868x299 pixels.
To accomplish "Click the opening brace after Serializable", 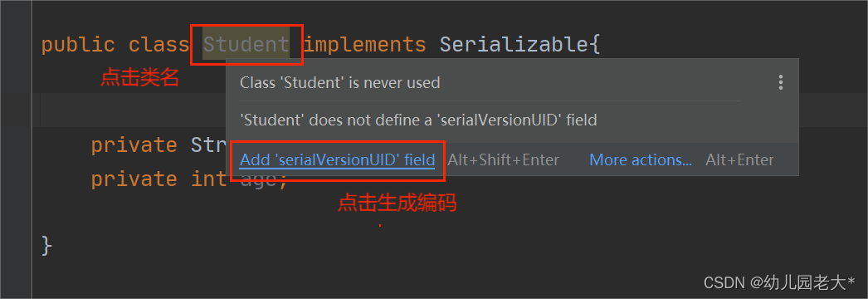I will tap(595, 44).
